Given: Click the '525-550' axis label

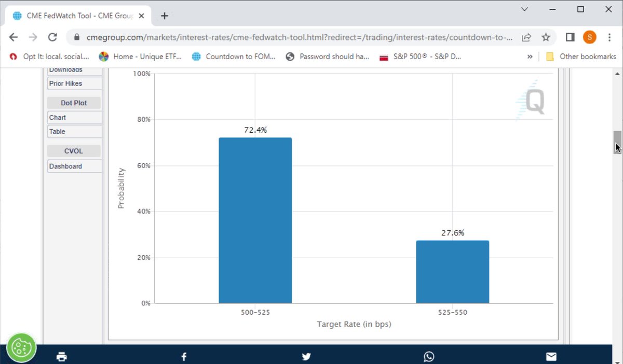Looking at the screenshot, I should (453, 313).
